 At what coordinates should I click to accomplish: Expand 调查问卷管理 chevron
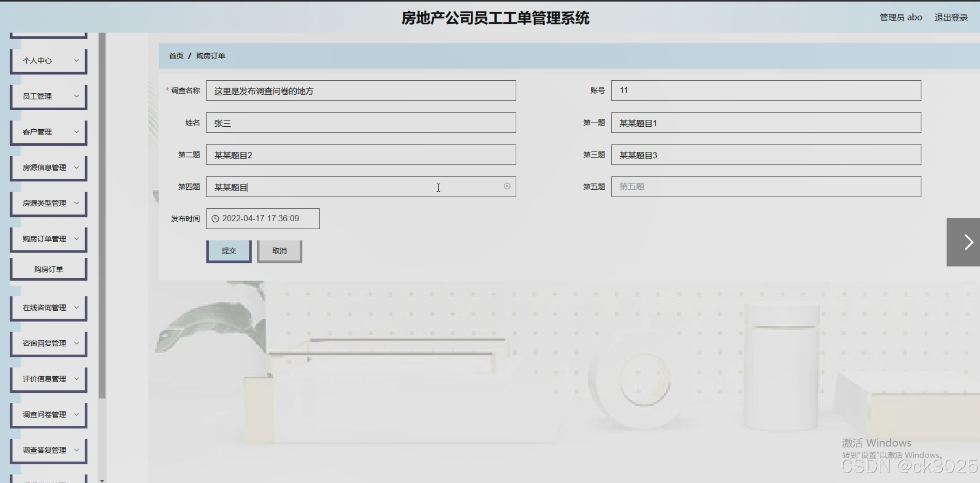[x=76, y=414]
